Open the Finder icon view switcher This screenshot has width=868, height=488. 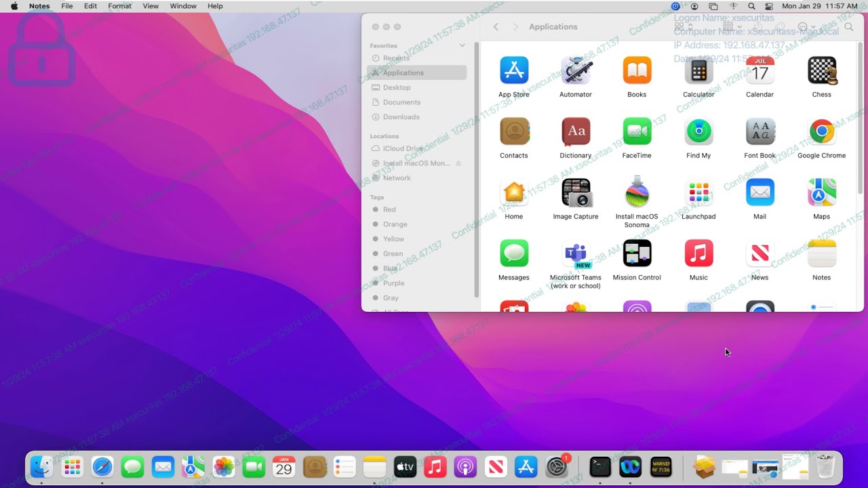tap(683, 27)
